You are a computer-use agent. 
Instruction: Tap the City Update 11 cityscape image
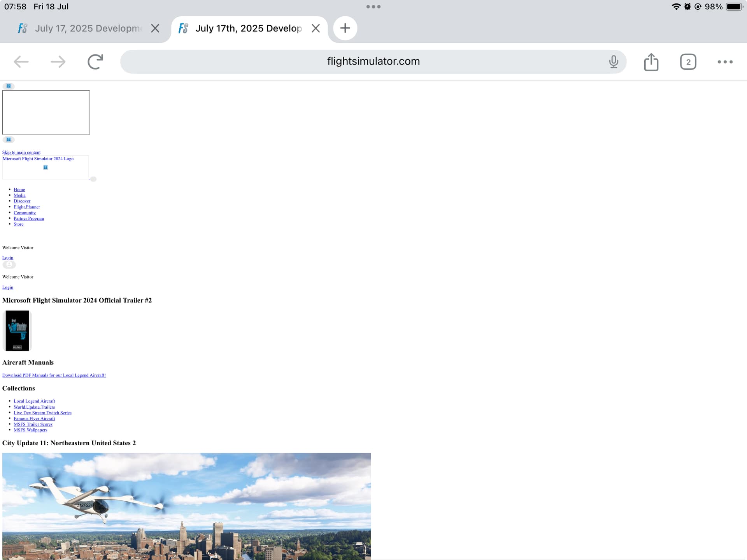pyautogui.click(x=187, y=506)
